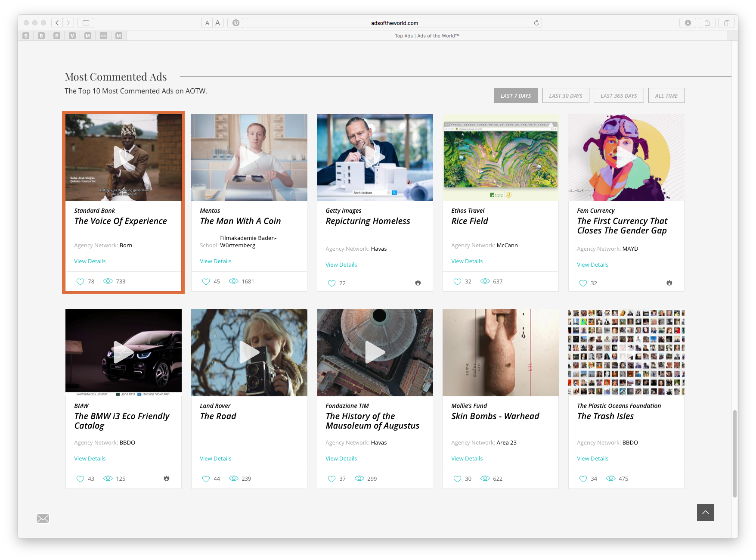756x560 pixels.
Task: Play the Fondazione TIM video thumbnail
Action: tap(375, 352)
